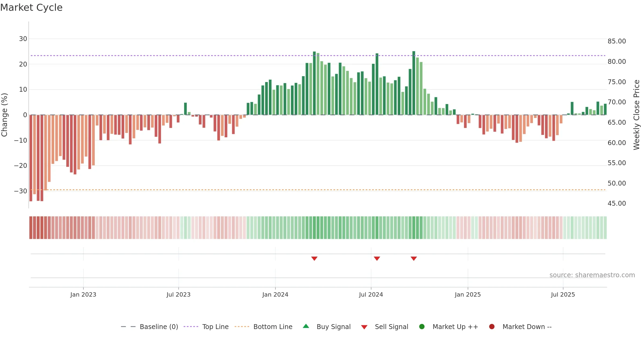The height and width of the screenshot is (362, 644).
Task: Click the dark red Market Down circle icon
Action: (x=492, y=327)
